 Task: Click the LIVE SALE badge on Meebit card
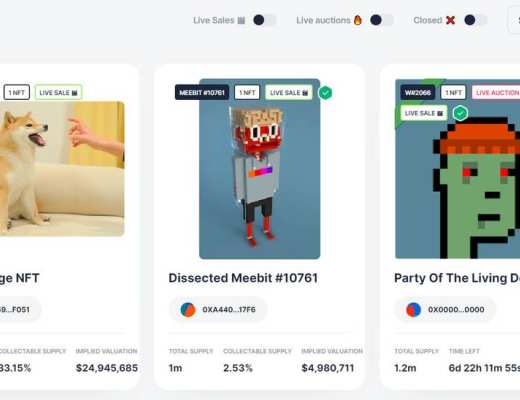click(x=289, y=92)
